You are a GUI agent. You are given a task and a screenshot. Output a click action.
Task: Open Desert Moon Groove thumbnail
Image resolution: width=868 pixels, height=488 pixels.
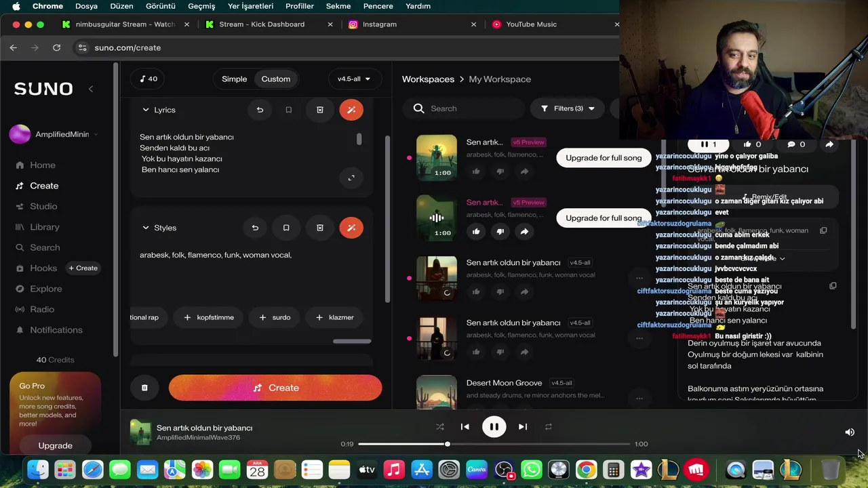tap(437, 392)
